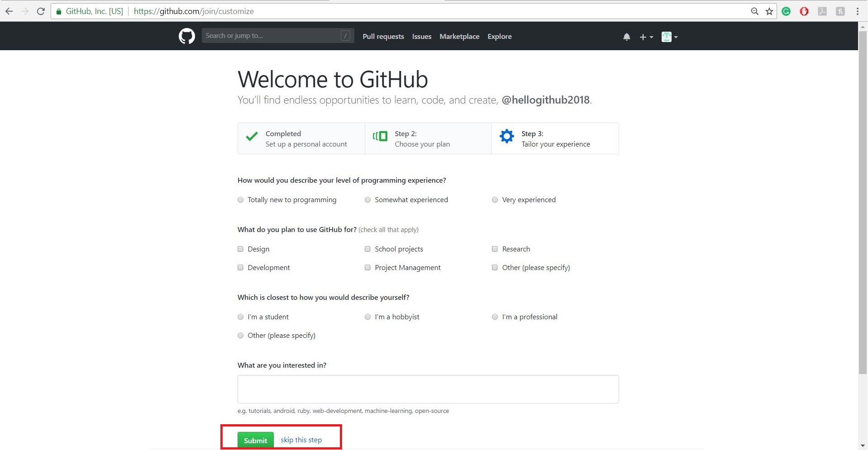Image resolution: width=868 pixels, height=450 pixels.
Task: Click the green padlock security icon
Action: click(58, 11)
